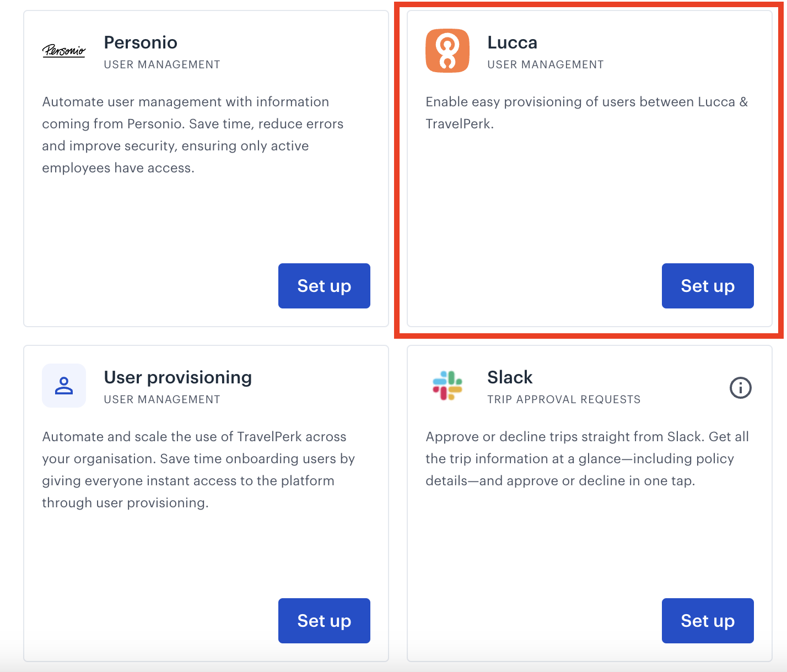This screenshot has width=787, height=672.
Task: Select the Lucca card title
Action: click(512, 42)
